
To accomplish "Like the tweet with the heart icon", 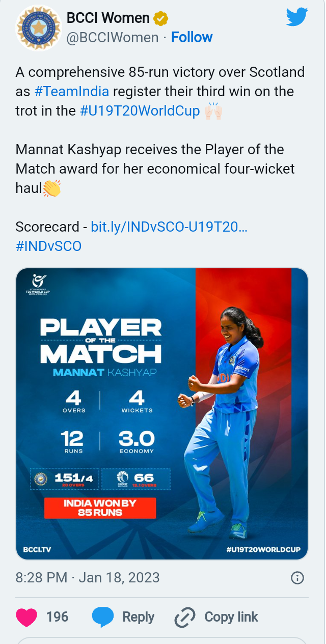I will pos(26,617).
